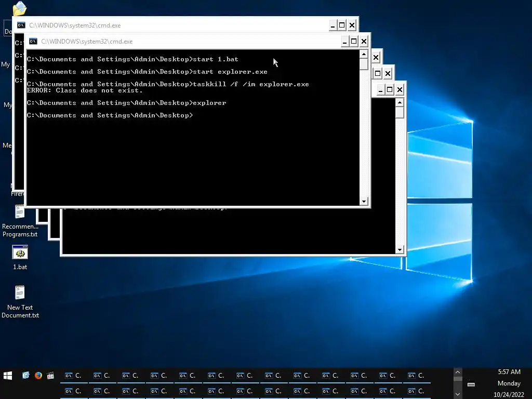Minimize the background cmd window with visible scrollbar
The image size is (532, 399).
coord(380,89)
